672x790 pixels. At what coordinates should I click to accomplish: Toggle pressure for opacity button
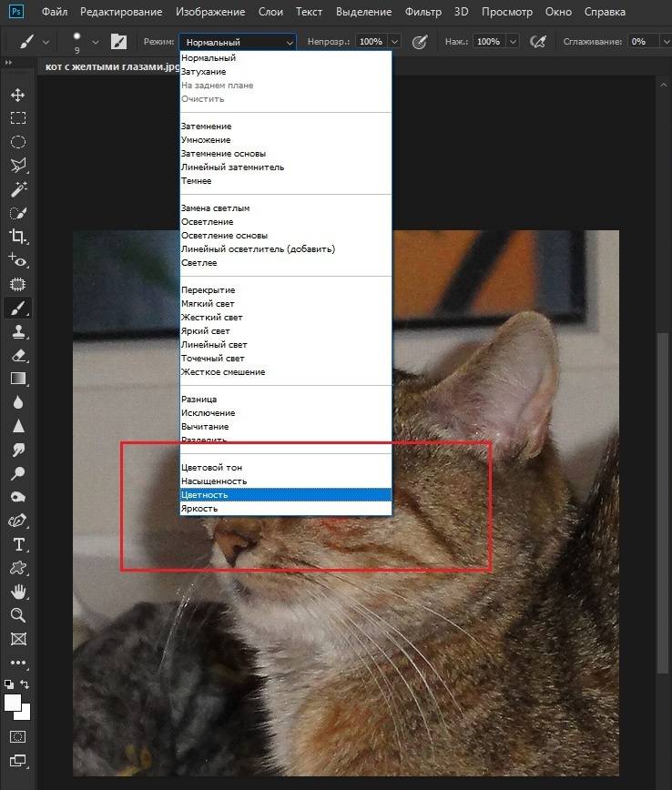(x=420, y=42)
